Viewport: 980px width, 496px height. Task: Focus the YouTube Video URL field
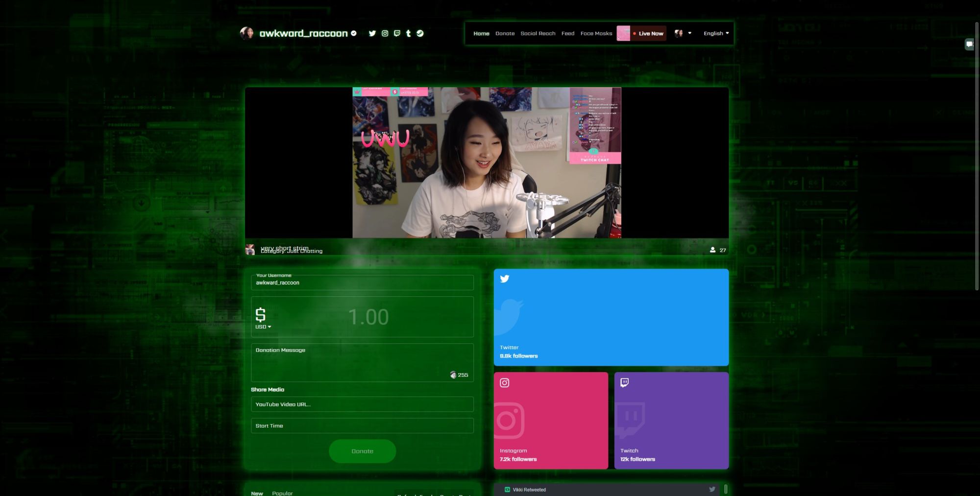pos(362,404)
